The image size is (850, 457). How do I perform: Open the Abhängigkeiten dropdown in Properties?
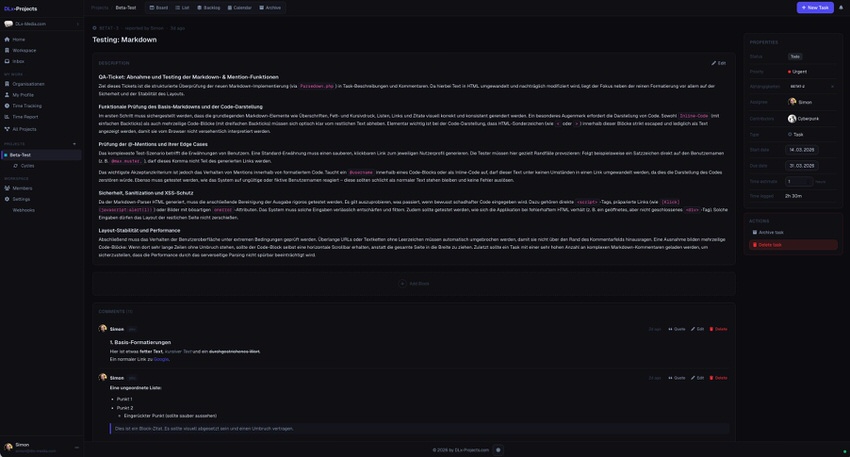(812, 86)
